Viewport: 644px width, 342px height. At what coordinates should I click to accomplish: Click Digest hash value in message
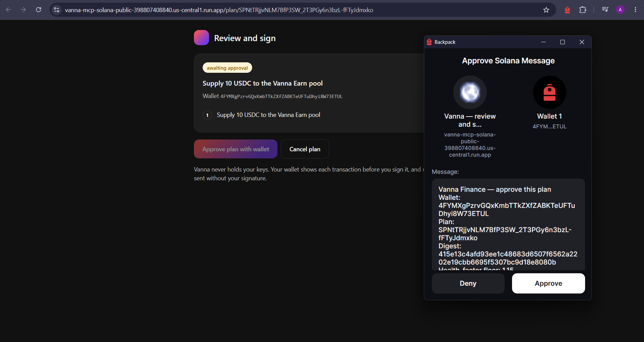point(508,258)
